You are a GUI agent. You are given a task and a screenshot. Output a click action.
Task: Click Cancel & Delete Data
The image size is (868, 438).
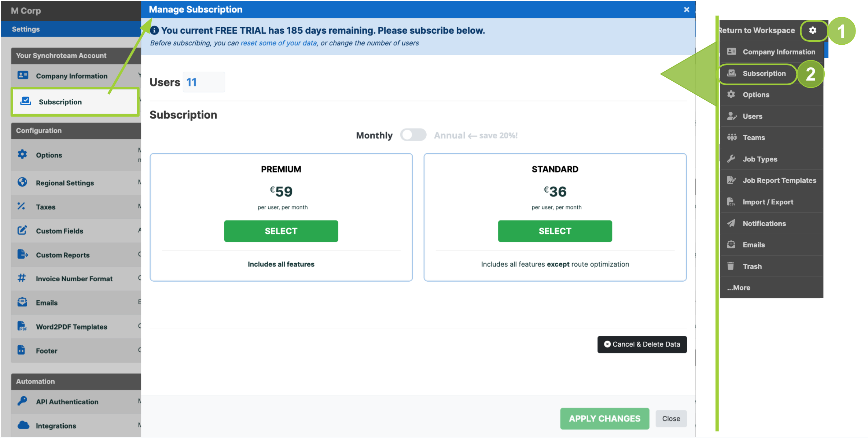pyautogui.click(x=641, y=344)
